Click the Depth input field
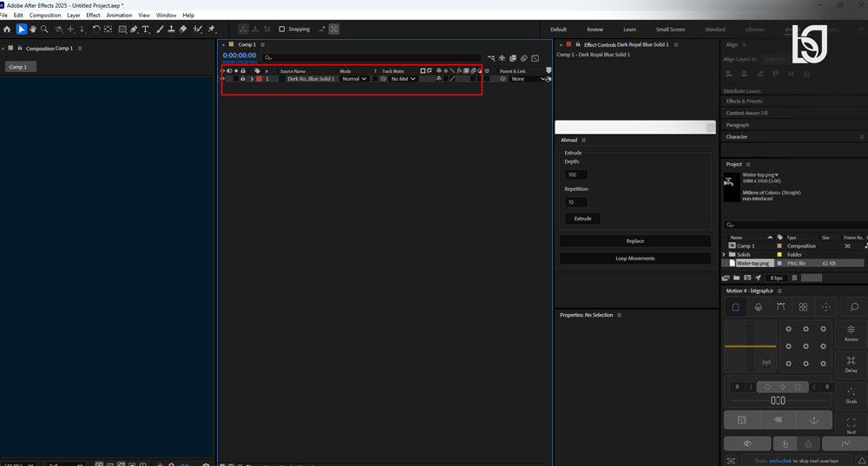 [575, 175]
